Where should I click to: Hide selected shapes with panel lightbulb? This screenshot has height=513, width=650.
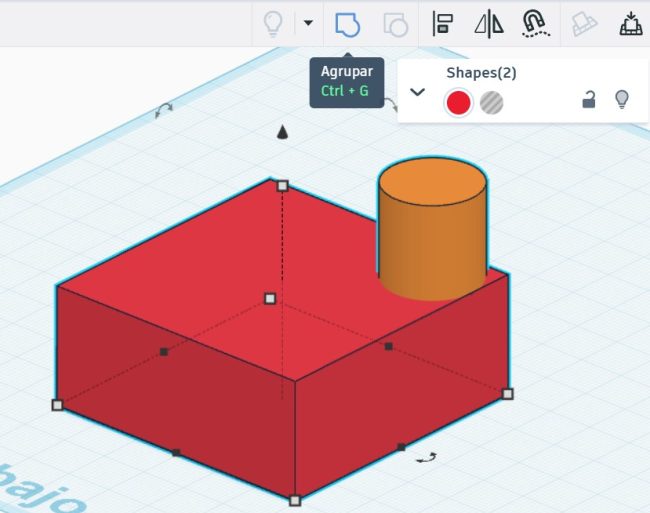pos(621,99)
